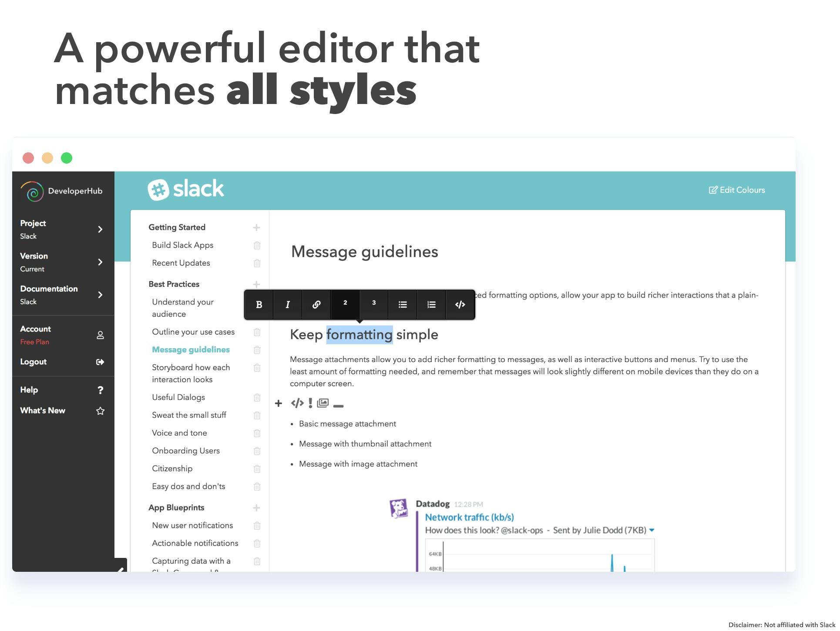
Task: Select Logout in the sidebar
Action: [63, 362]
